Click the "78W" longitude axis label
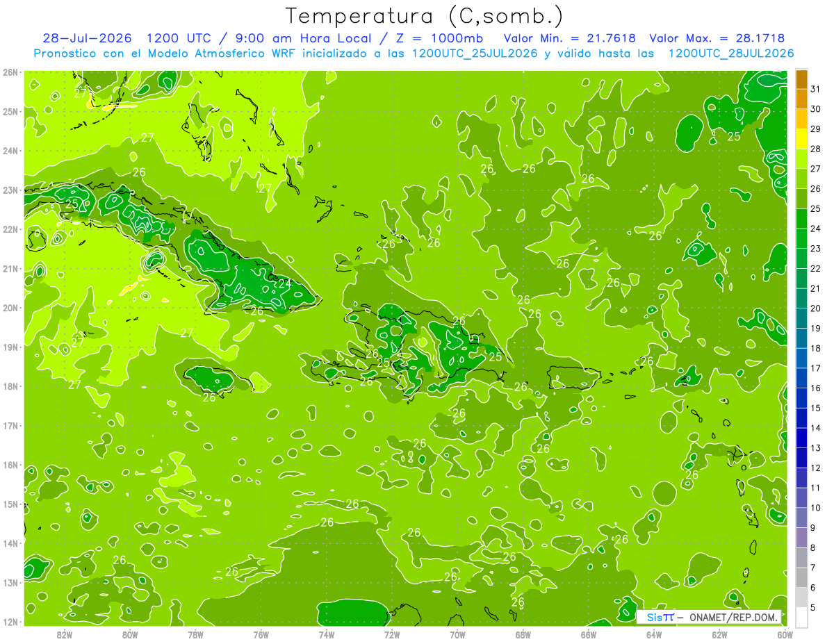The height and width of the screenshot is (644, 834). [195, 634]
